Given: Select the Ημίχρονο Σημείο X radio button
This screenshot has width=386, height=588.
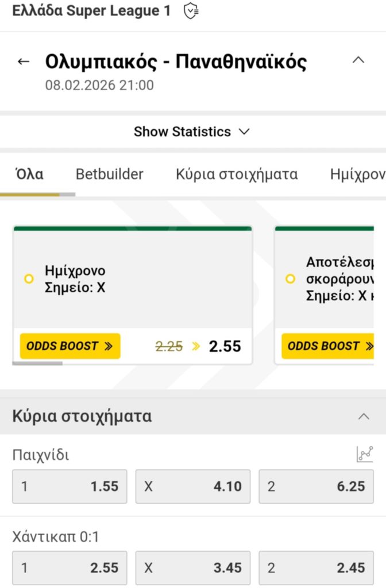Looking at the screenshot, I should 28,279.
